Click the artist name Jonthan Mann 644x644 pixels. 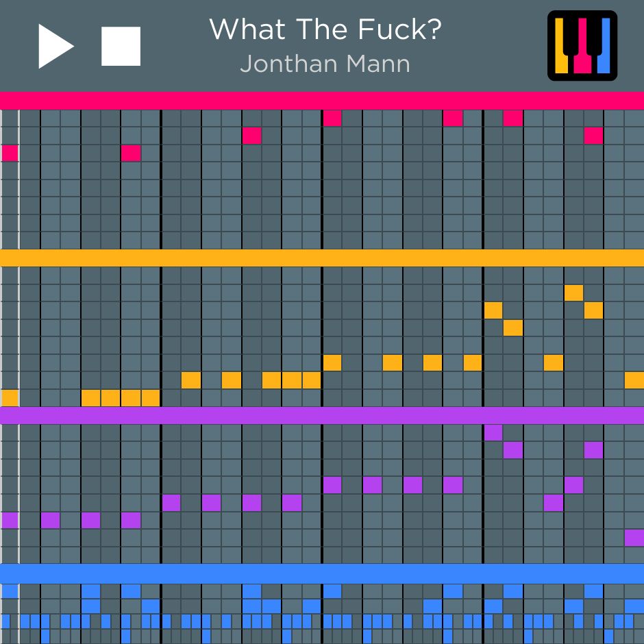coord(325,64)
